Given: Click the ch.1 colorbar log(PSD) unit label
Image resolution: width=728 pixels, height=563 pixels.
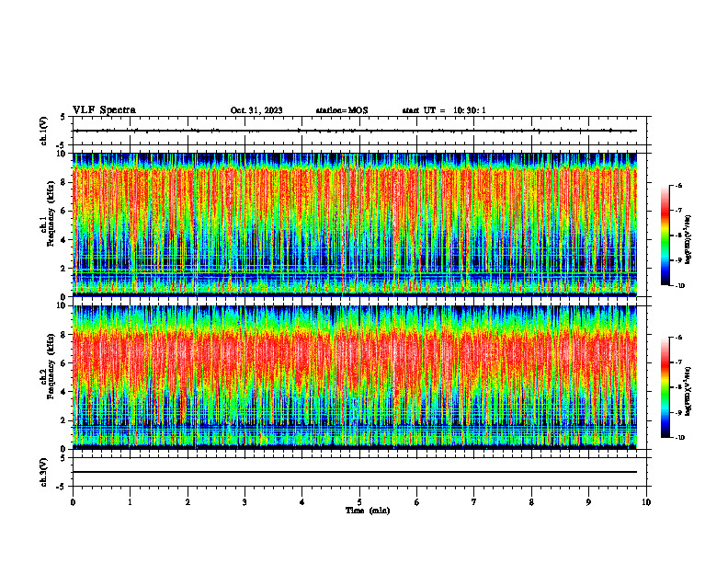Looking at the screenshot, I should tap(689, 240).
